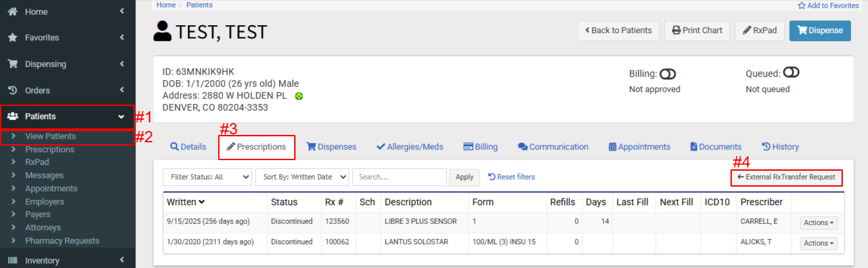Click the Print Chart button
This screenshot has width=868, height=268.
coord(697,30)
